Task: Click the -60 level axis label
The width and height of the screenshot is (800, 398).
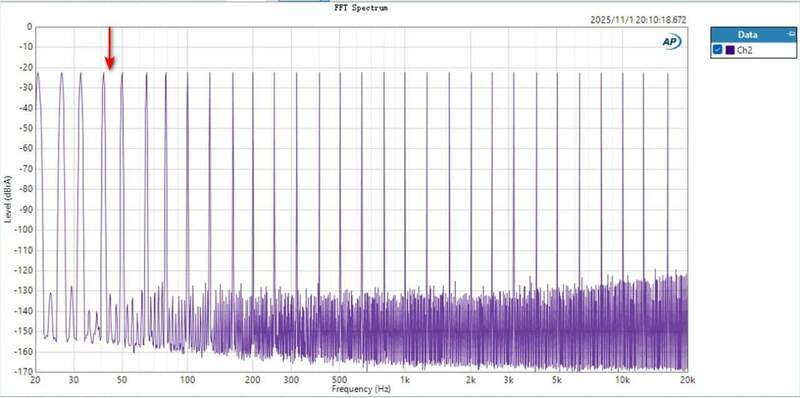Action: 26,148
